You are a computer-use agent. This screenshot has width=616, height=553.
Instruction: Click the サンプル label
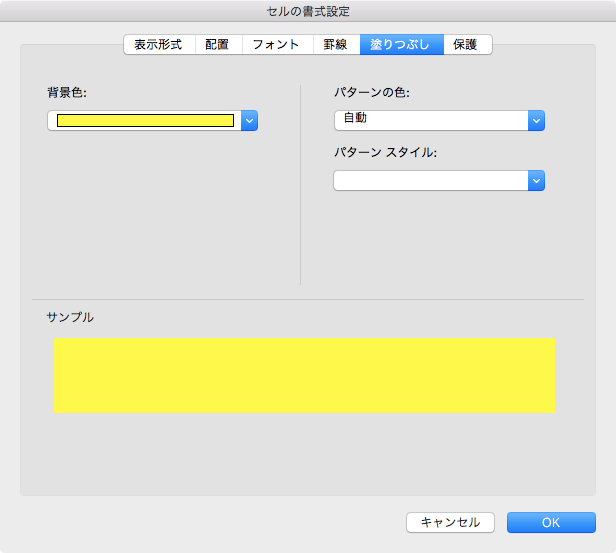point(70,317)
